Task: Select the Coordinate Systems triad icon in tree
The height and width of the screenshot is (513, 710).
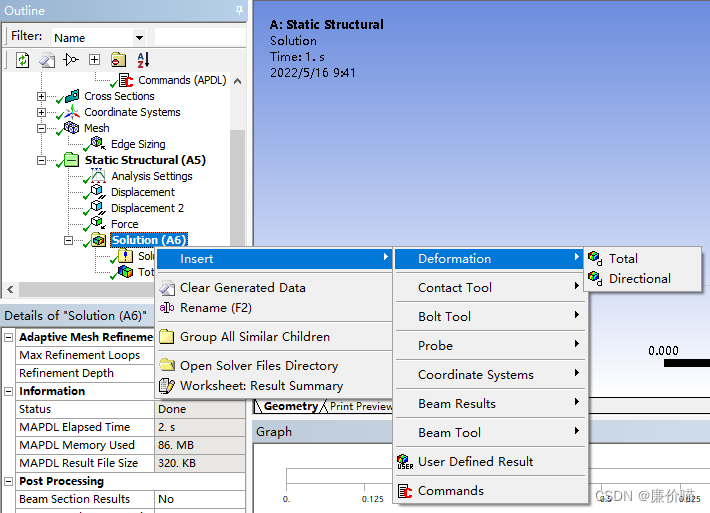Action: (72, 112)
